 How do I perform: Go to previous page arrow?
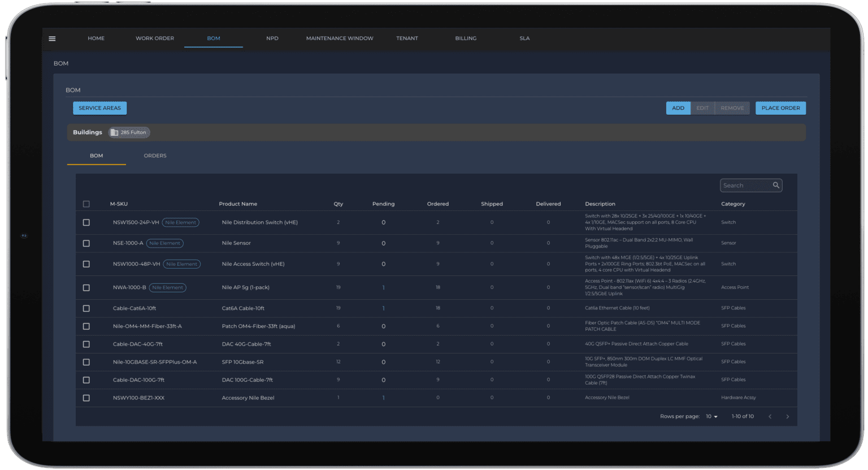(770, 417)
